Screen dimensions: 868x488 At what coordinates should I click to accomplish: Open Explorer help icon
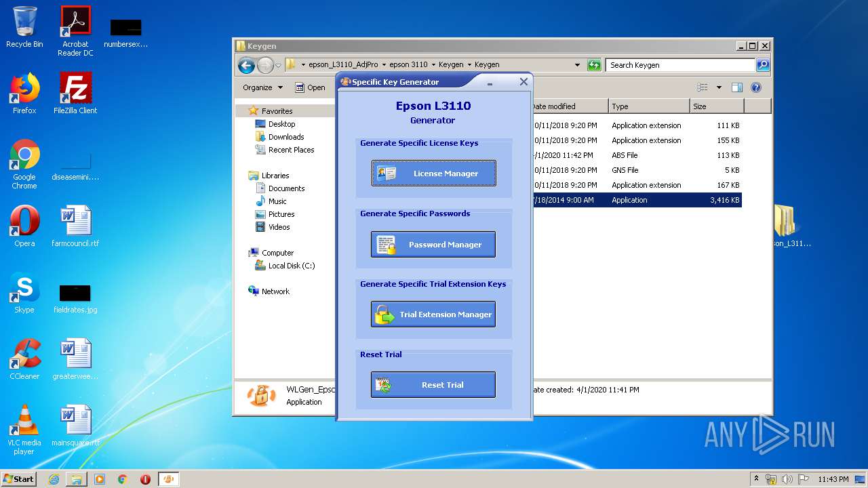[756, 87]
